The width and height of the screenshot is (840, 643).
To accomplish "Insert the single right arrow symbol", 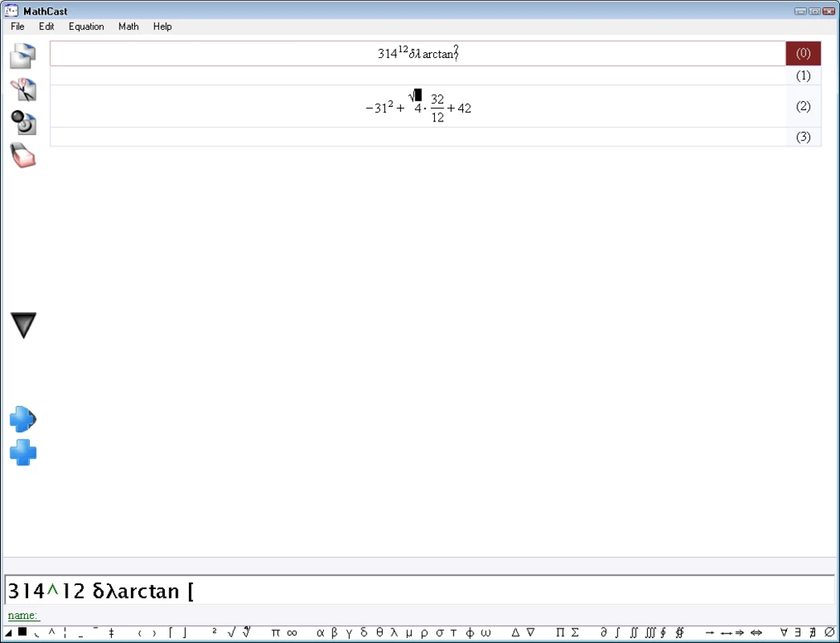I will (x=710, y=633).
